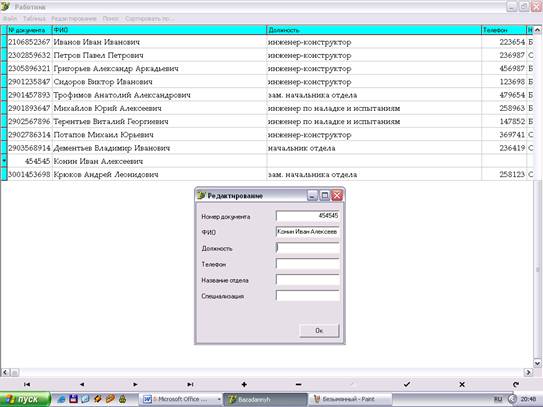The image size is (543, 407).
Task: Delete record with minus navigator button
Action: tap(299, 384)
